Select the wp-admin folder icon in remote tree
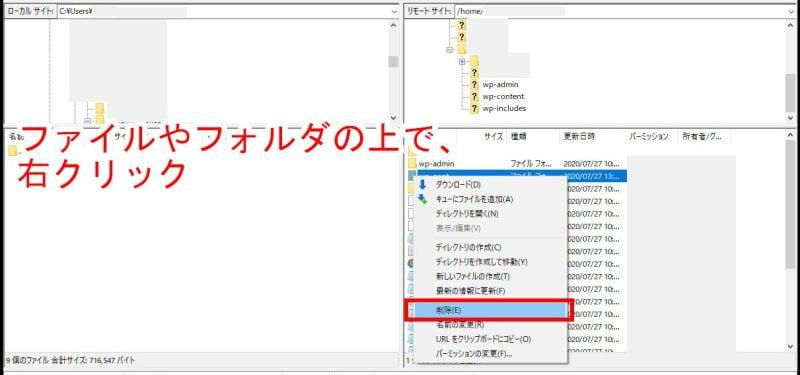The height and width of the screenshot is (375, 800). tap(474, 85)
